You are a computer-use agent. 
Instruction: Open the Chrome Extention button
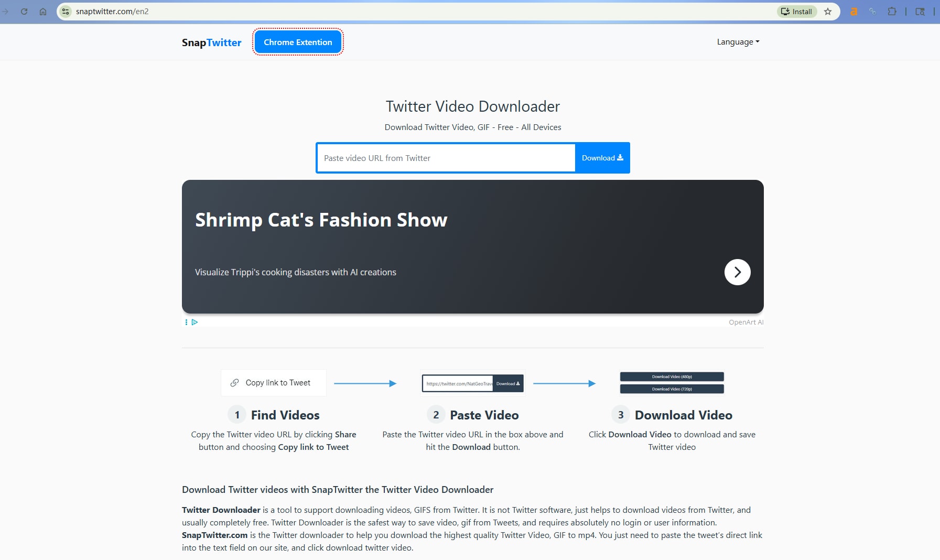298,42
